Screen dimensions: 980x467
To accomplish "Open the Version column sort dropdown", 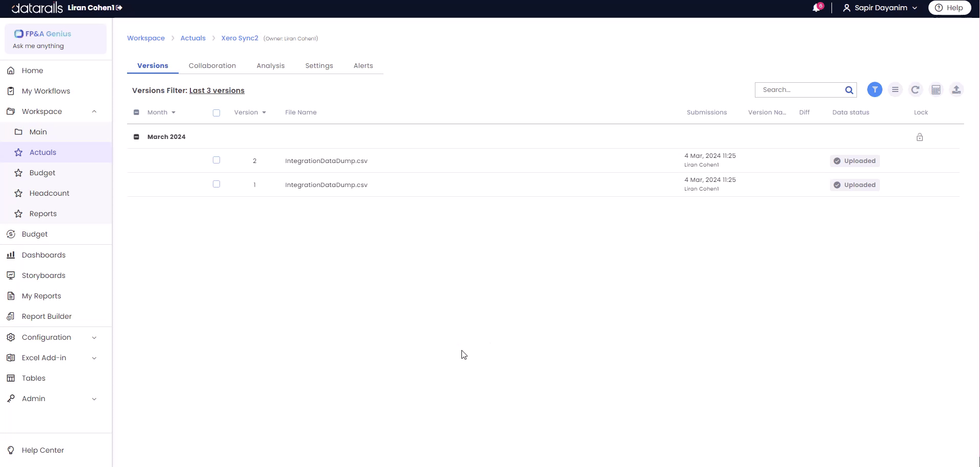I will click(x=264, y=112).
